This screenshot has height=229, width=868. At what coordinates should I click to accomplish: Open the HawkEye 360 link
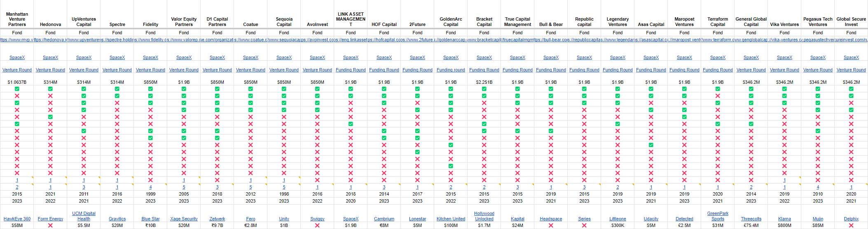click(17, 219)
